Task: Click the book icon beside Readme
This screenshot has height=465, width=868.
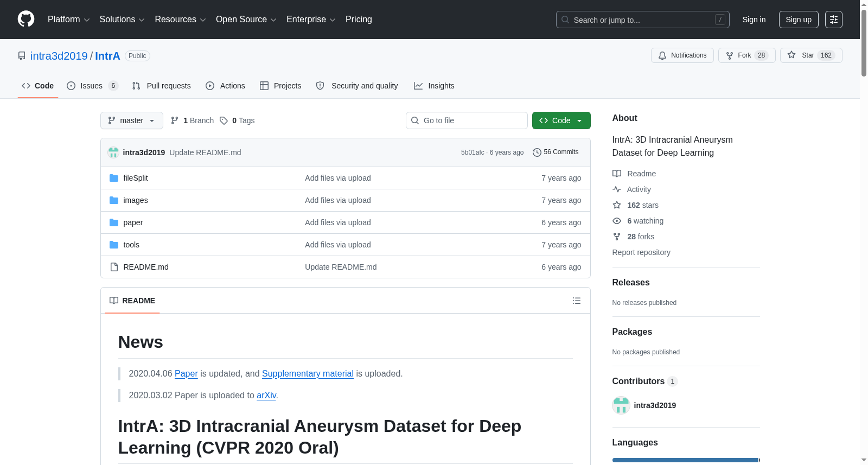Action: click(617, 174)
